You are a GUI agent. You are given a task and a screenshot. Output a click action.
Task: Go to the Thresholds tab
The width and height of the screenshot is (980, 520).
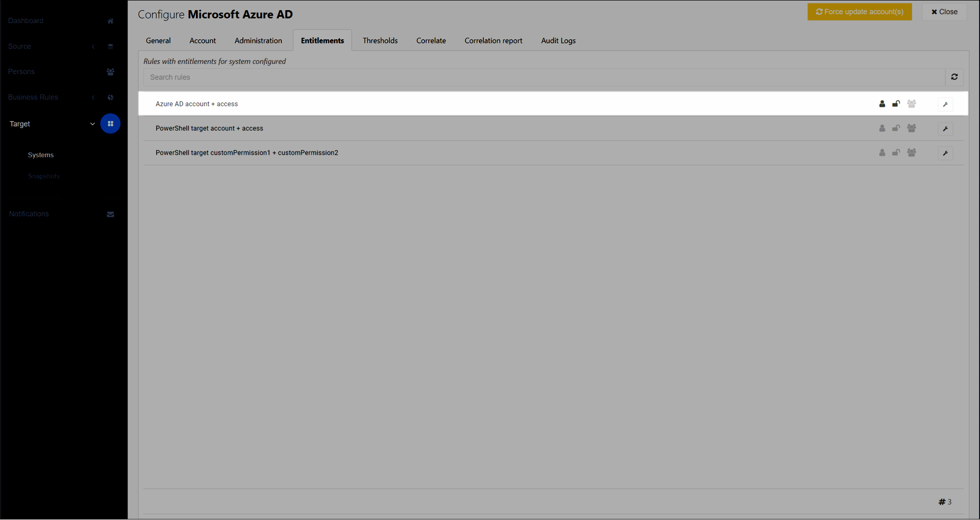tap(380, 41)
